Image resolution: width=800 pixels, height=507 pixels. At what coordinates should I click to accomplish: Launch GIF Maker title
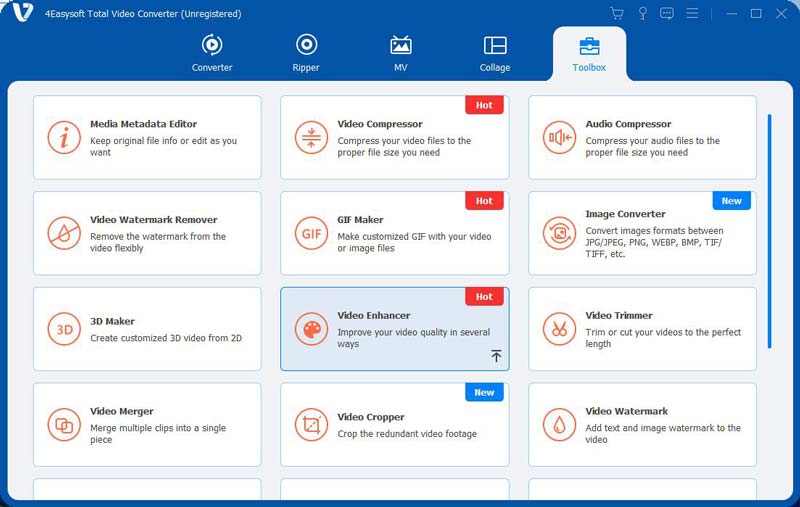point(360,220)
